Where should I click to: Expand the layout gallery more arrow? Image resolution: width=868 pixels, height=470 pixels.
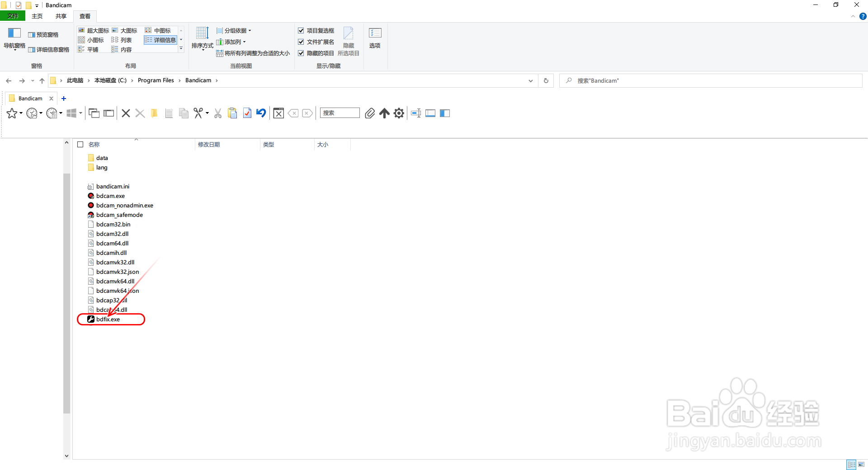point(181,48)
